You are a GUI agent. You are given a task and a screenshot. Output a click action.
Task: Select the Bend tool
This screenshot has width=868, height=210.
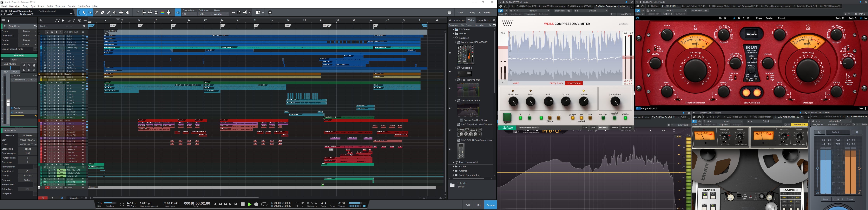pos(121,12)
